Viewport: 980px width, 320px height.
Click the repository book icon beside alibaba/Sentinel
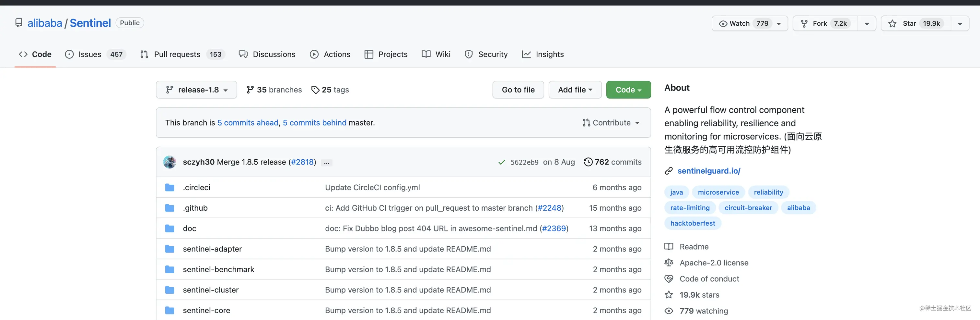point(19,22)
